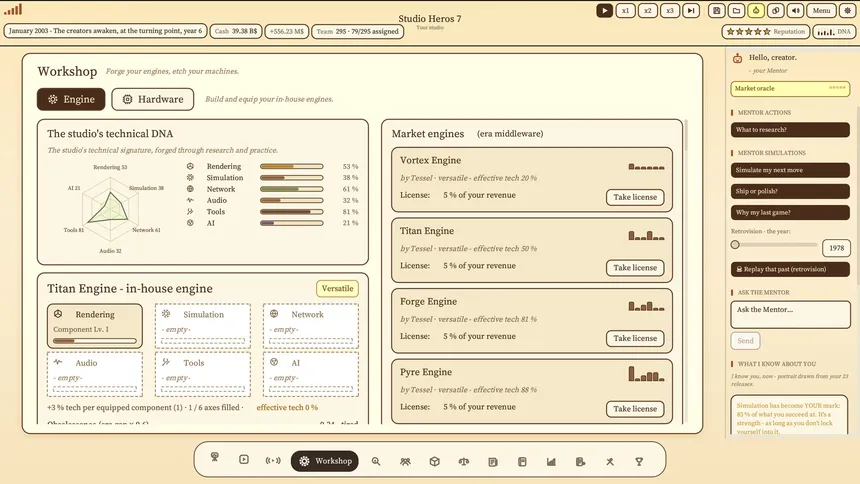
Task: Open the bar chart icon in bottom bar
Action: [551, 462]
